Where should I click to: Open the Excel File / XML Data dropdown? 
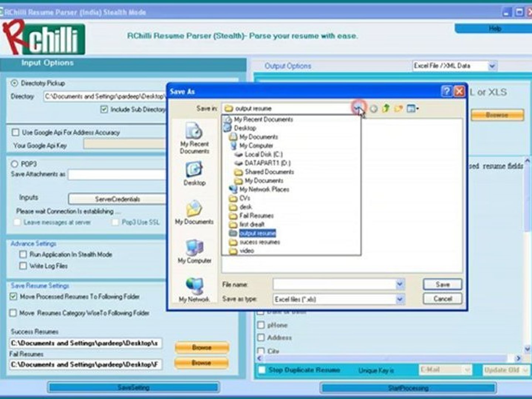point(492,66)
